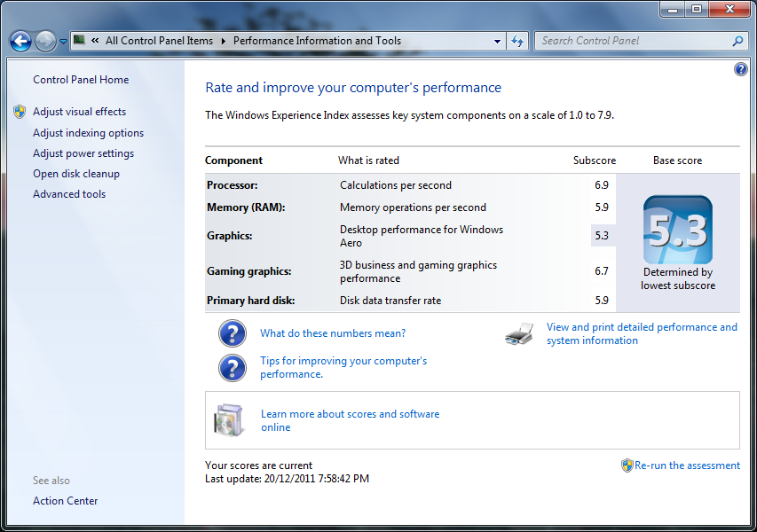Open the address bar history dropdown
This screenshot has width=757, height=532.
click(x=497, y=42)
